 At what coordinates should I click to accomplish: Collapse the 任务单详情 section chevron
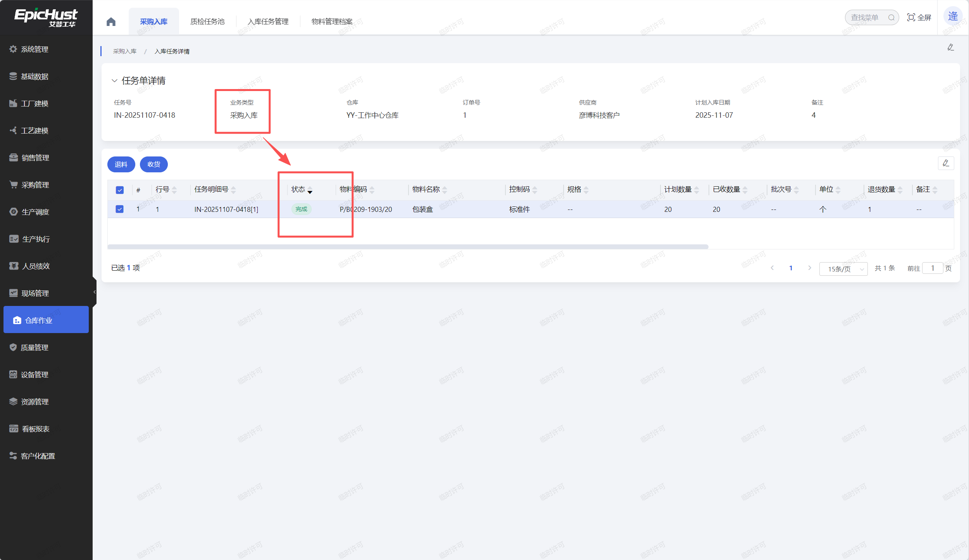(x=114, y=81)
